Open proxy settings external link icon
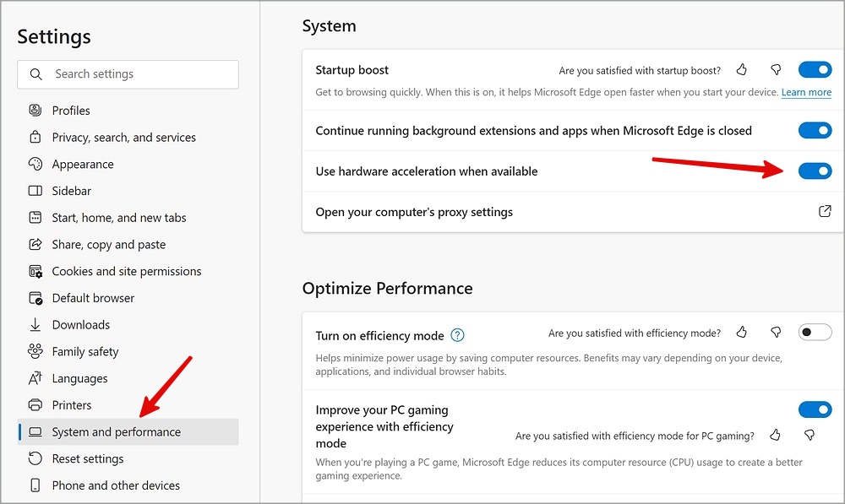 pos(825,211)
